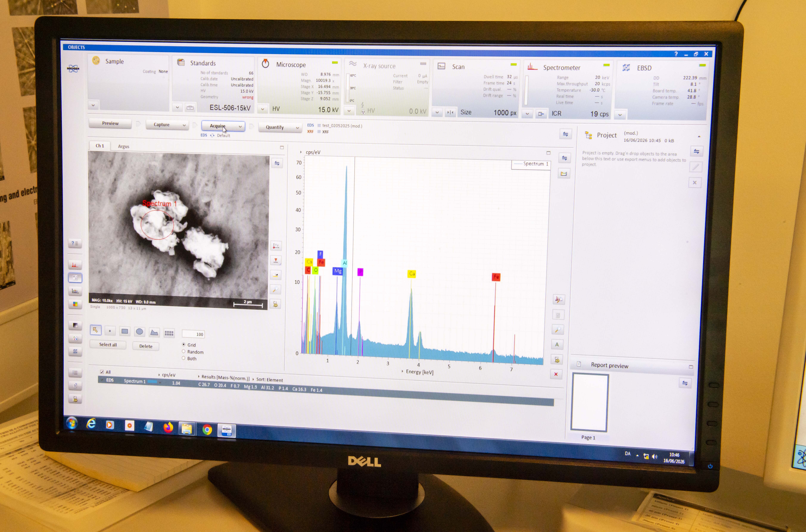Open image zoom magnifier beside SEM image
This screenshot has height=532, width=806.
tap(275, 289)
